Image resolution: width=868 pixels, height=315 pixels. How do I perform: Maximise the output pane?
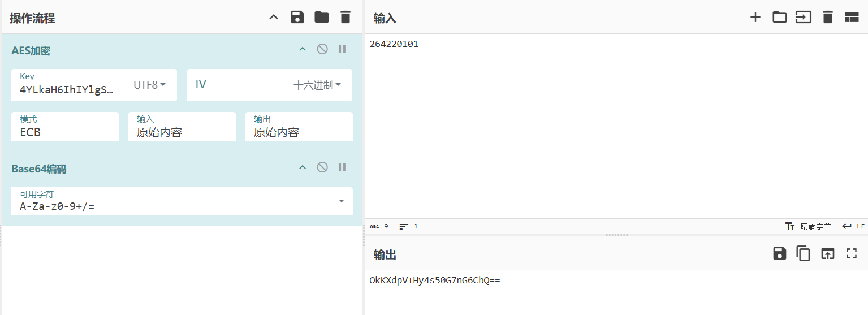coord(852,253)
